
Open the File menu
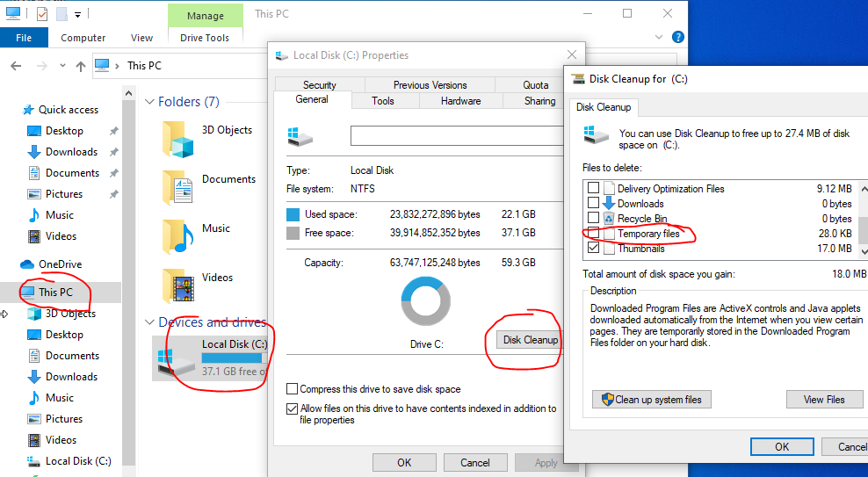pyautogui.click(x=24, y=38)
